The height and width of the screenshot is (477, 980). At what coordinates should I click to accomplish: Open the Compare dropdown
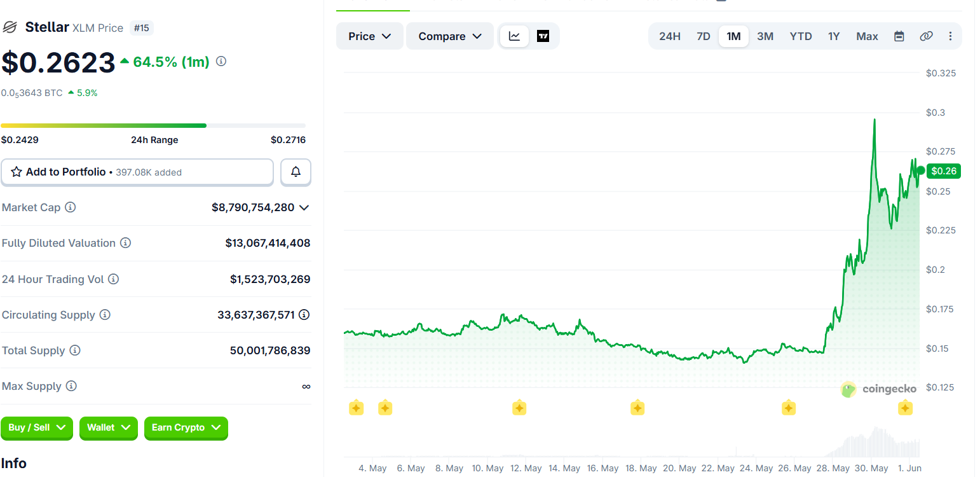[450, 36]
